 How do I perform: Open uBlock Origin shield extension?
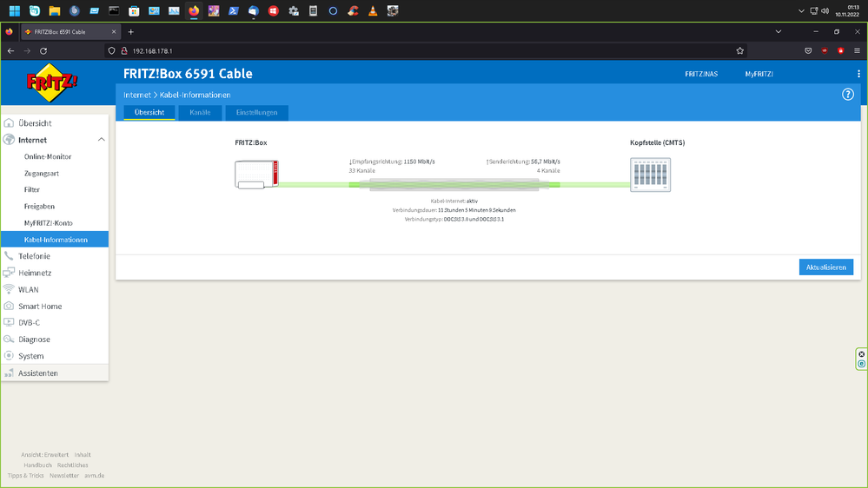pos(825,51)
